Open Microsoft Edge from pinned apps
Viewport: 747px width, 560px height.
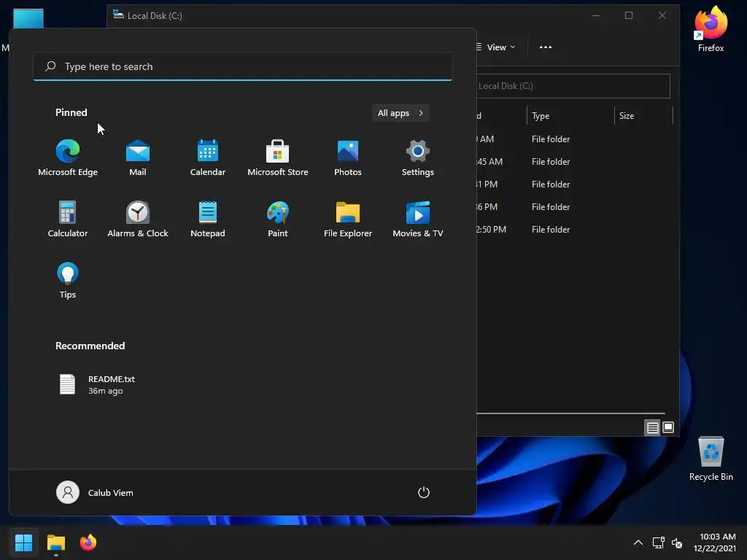click(68, 158)
